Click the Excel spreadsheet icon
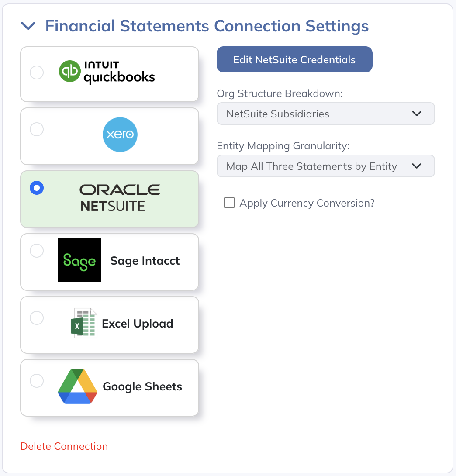This screenshot has height=476, width=456. point(84,323)
